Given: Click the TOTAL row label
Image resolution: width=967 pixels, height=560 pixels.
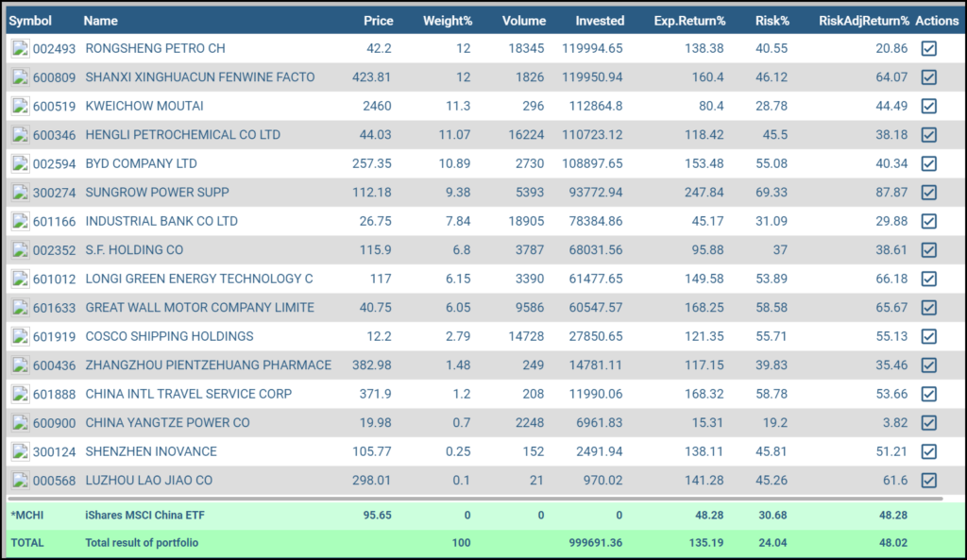Looking at the screenshot, I should pos(27,543).
